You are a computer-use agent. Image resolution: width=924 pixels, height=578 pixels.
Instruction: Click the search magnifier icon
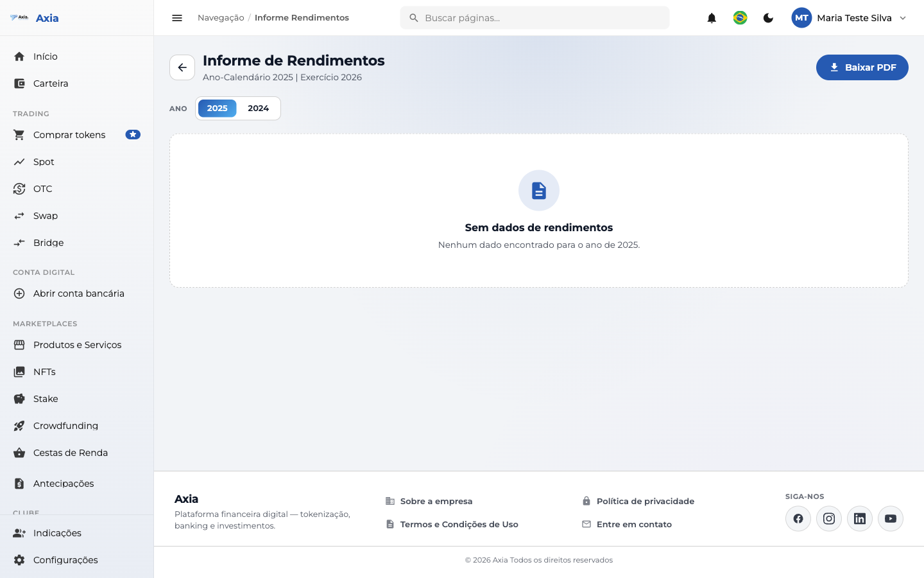414,18
